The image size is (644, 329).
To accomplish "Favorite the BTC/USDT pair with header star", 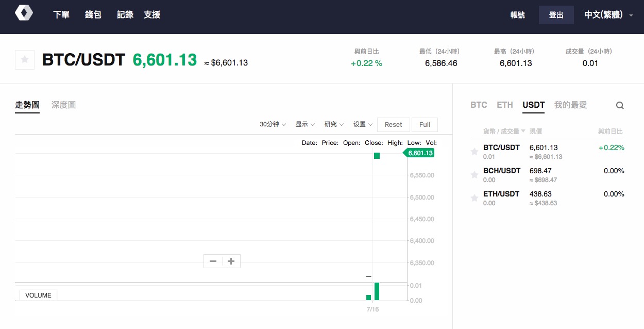I will [25, 60].
